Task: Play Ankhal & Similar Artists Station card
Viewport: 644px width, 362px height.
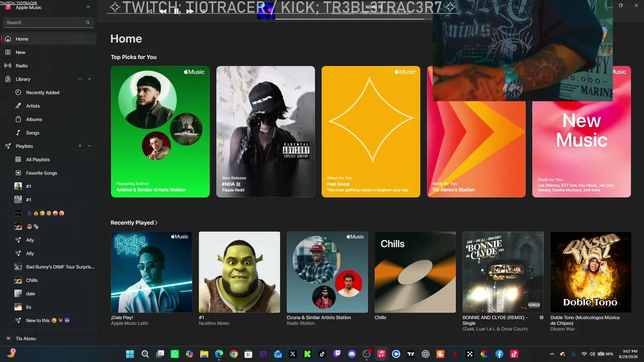Action: coord(160,132)
